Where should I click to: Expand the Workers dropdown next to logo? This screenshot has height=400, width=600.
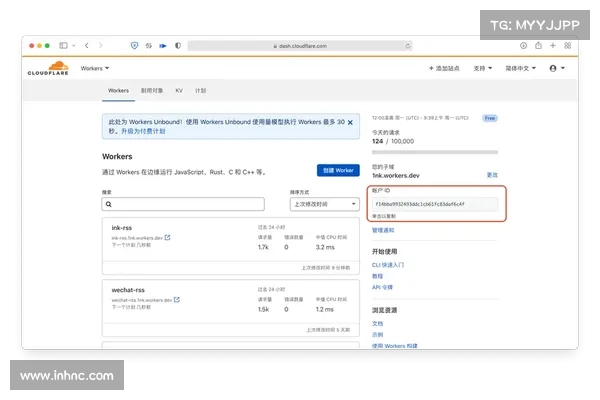click(x=95, y=68)
